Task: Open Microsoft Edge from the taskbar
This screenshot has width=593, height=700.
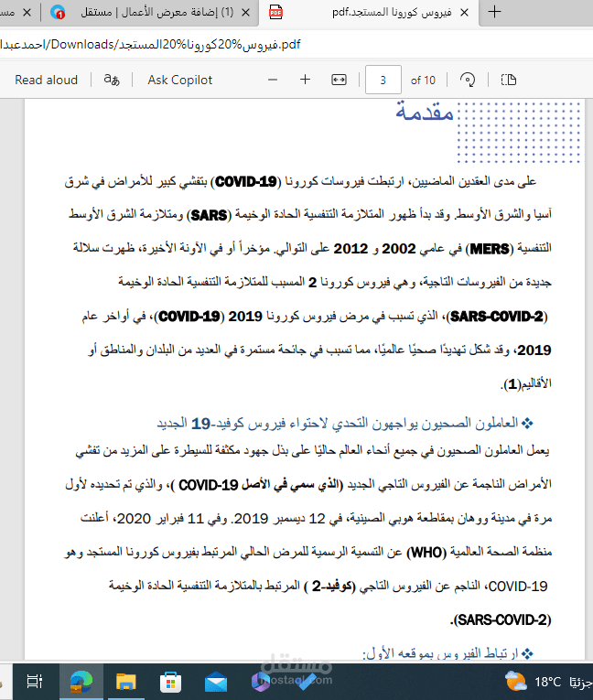Action: click(x=81, y=682)
